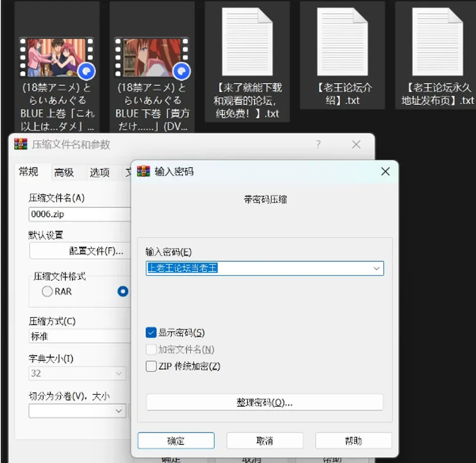The height and width of the screenshot is (463, 476).
Task: Click the 压缩文件名(A) label
Action: tap(57, 198)
